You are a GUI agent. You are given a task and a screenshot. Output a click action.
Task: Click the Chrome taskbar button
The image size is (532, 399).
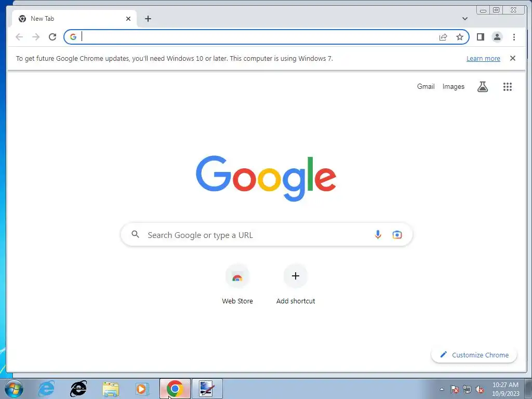pos(175,389)
